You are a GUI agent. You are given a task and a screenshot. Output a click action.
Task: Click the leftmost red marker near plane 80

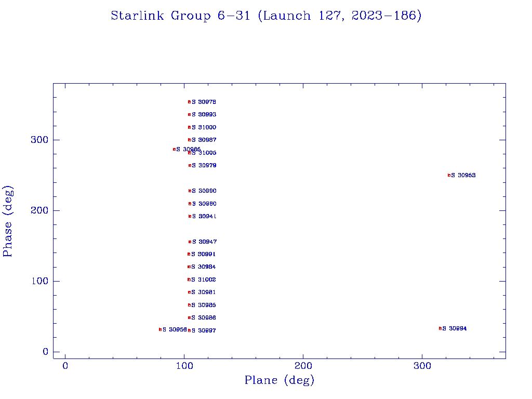(x=160, y=329)
